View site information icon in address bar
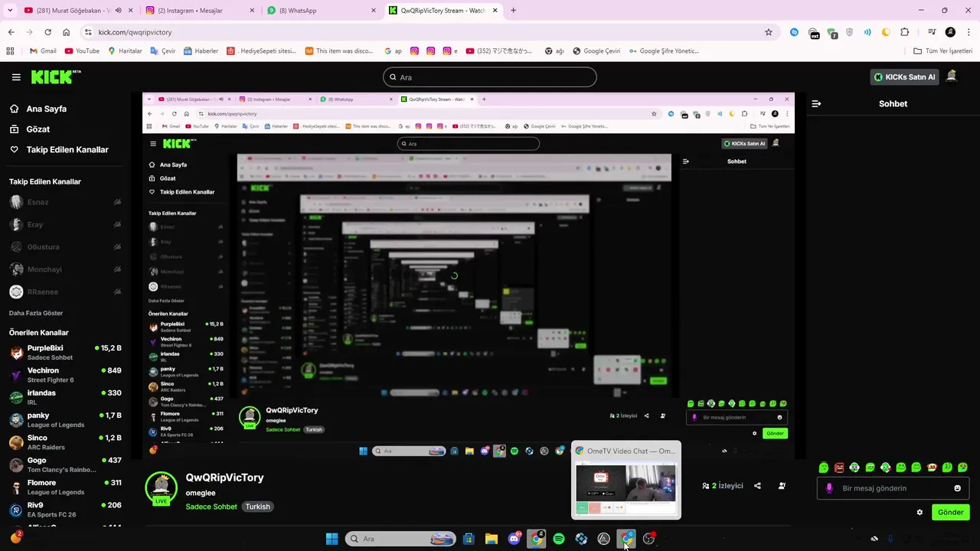Screen dimensions: 980x551 tap(88, 32)
